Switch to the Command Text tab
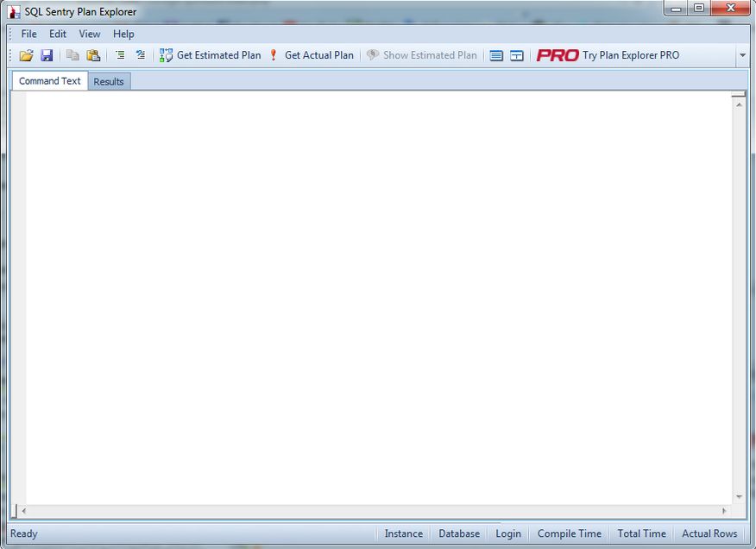Viewport: 756px width, 549px height. [50, 81]
